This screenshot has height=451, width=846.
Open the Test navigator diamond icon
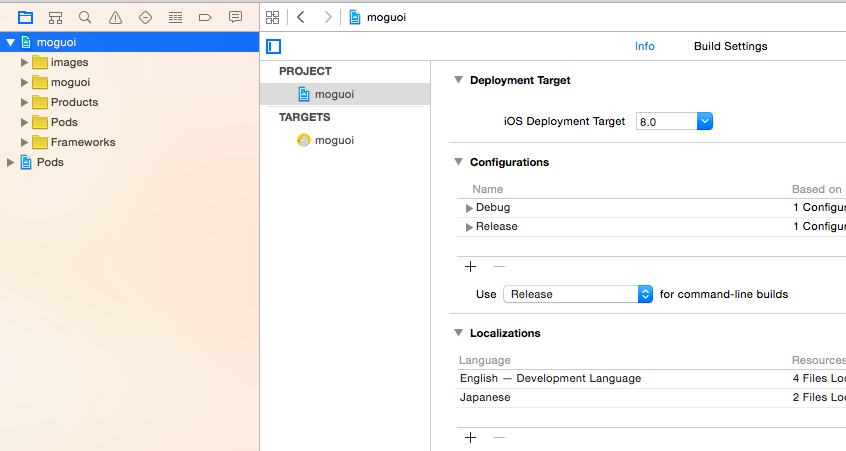point(145,17)
